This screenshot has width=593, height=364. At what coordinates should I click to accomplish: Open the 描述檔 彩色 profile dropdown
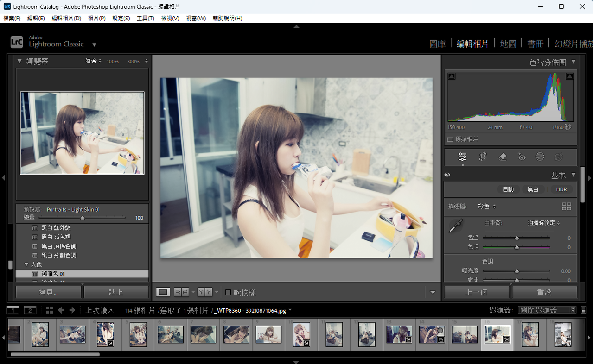point(486,206)
